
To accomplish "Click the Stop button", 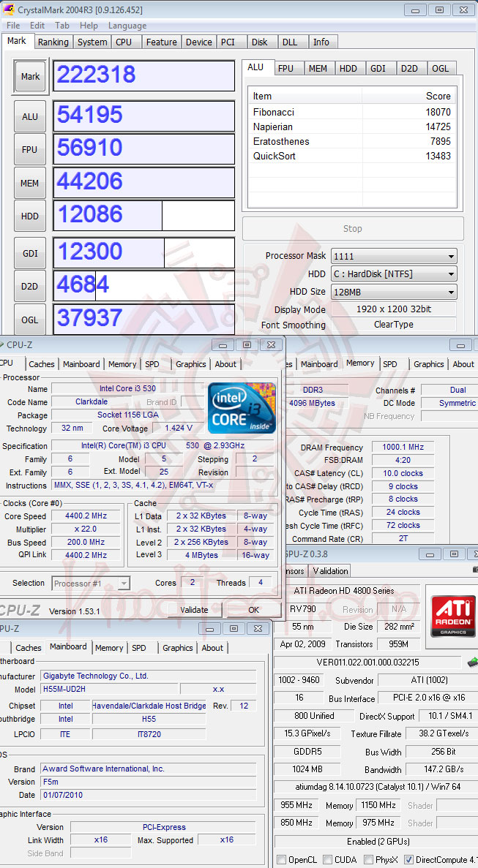I will [353, 229].
